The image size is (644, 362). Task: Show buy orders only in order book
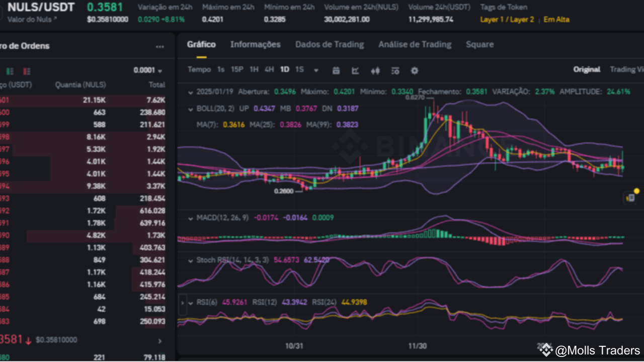pyautogui.click(x=10, y=71)
